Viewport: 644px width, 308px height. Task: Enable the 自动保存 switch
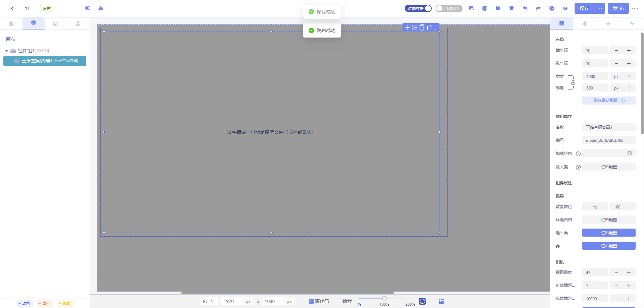click(x=449, y=8)
